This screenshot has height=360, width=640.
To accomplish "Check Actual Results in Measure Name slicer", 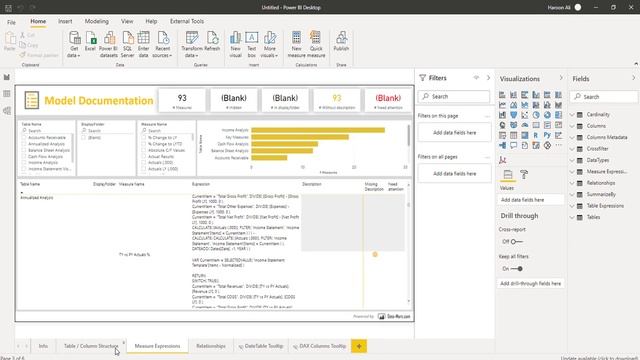I will pos(144,156).
